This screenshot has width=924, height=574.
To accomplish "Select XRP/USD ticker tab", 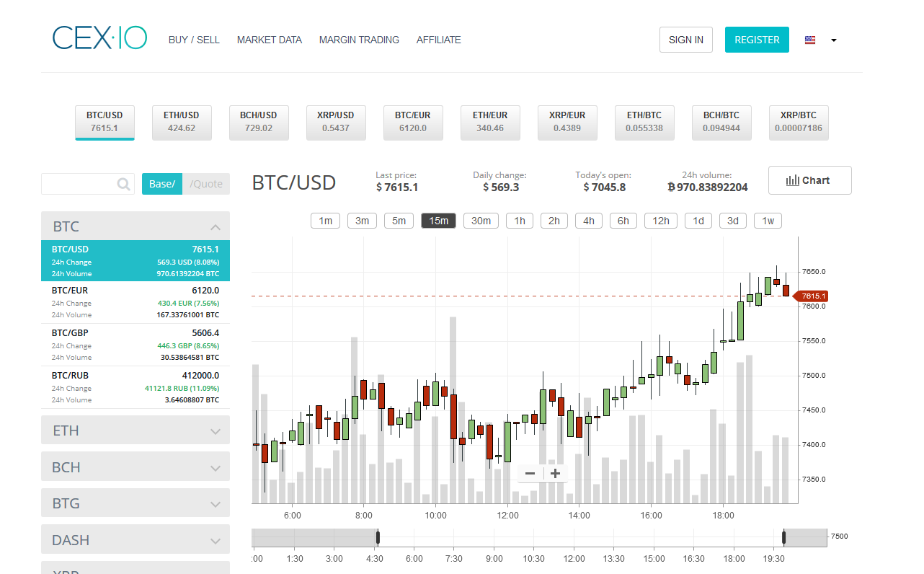I will click(x=336, y=122).
